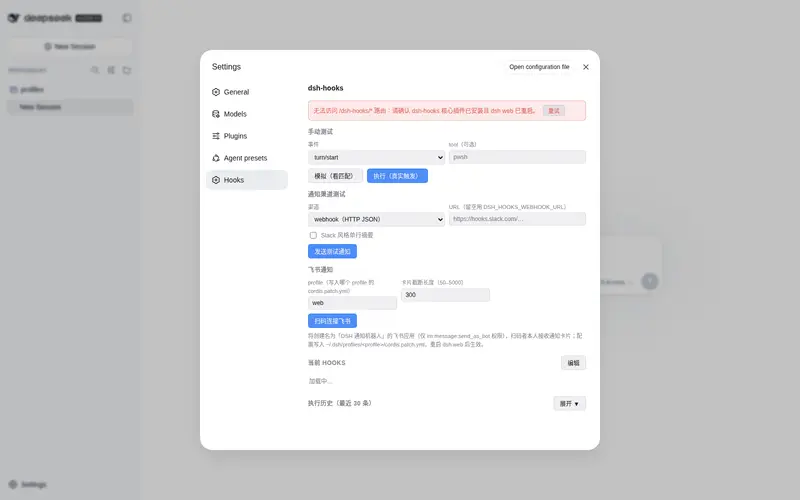
Task: Open the 事件 dropdown showing turn/start
Action: coord(377,157)
